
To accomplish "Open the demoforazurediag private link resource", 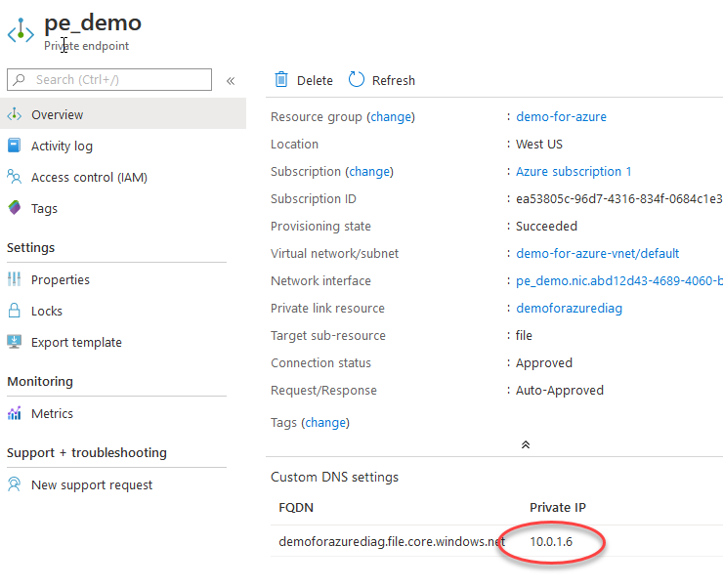I will [569, 308].
